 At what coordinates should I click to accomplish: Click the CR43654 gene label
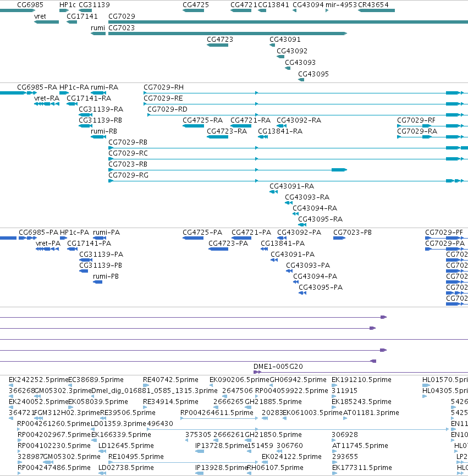(x=373, y=5)
